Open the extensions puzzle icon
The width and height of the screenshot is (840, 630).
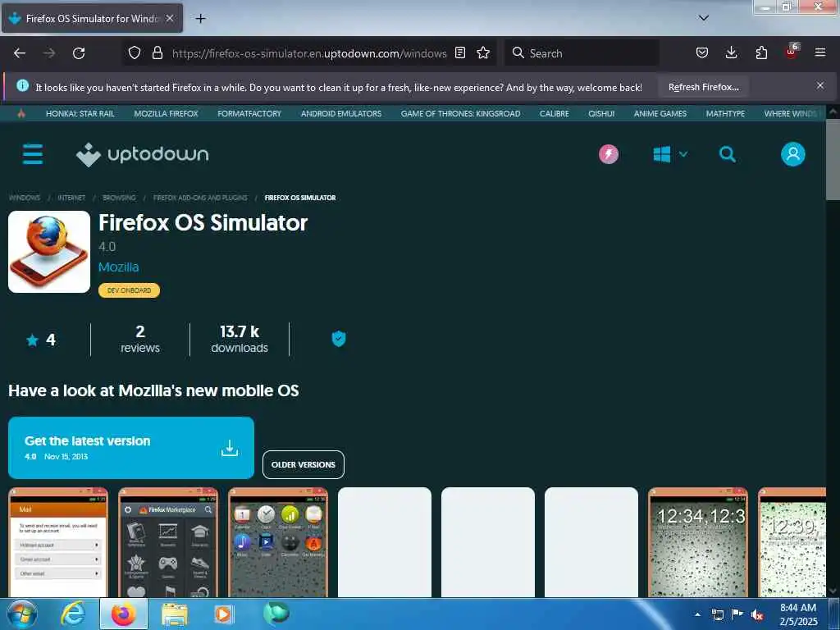pyautogui.click(x=761, y=52)
